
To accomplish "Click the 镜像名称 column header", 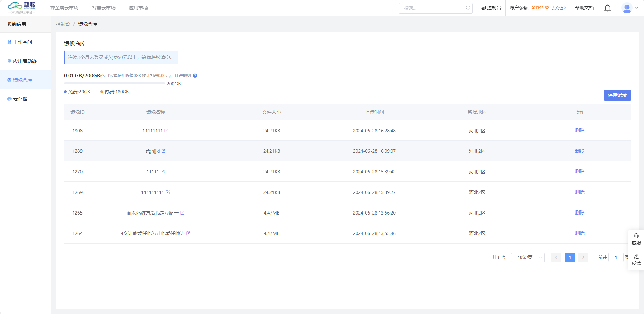I will (156, 112).
